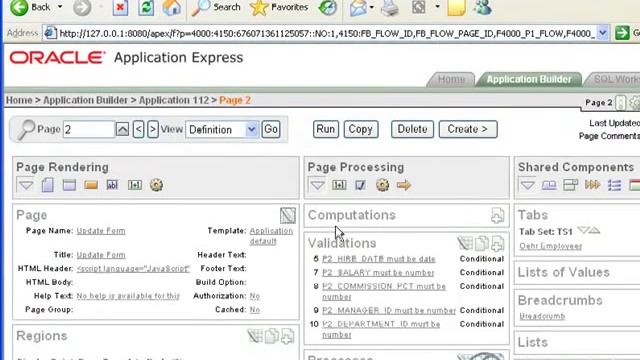Click the Page number input field
Screen dimensions: 640x360
coord(89,130)
